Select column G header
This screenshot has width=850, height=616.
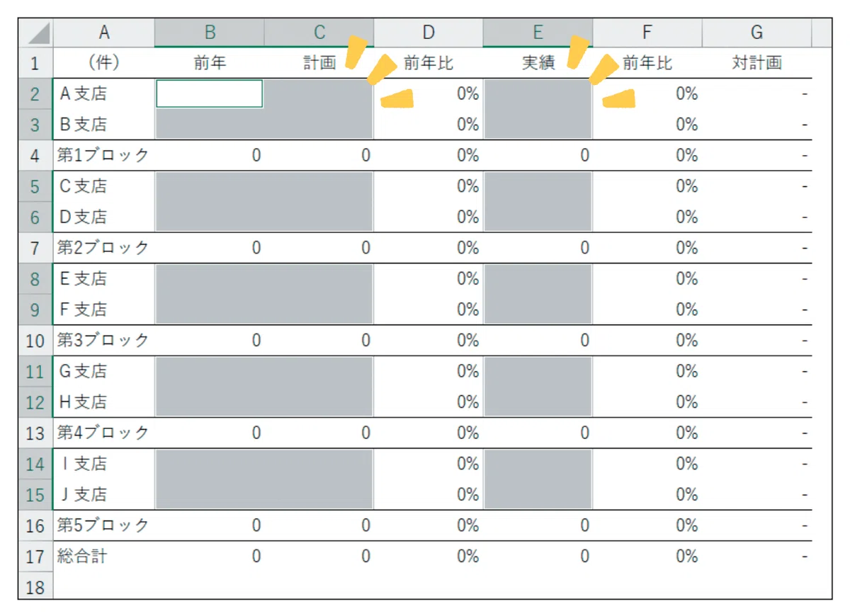point(756,33)
